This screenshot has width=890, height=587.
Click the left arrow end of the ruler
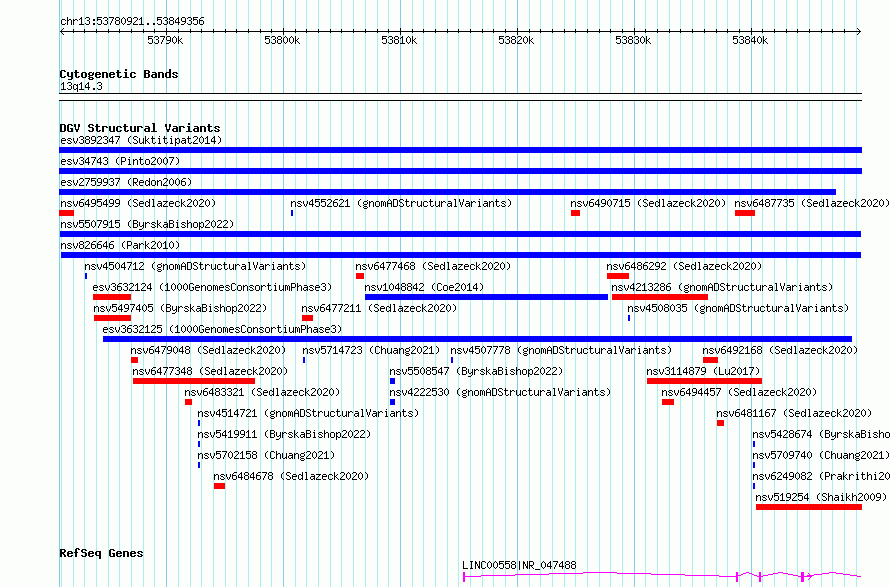click(62, 32)
